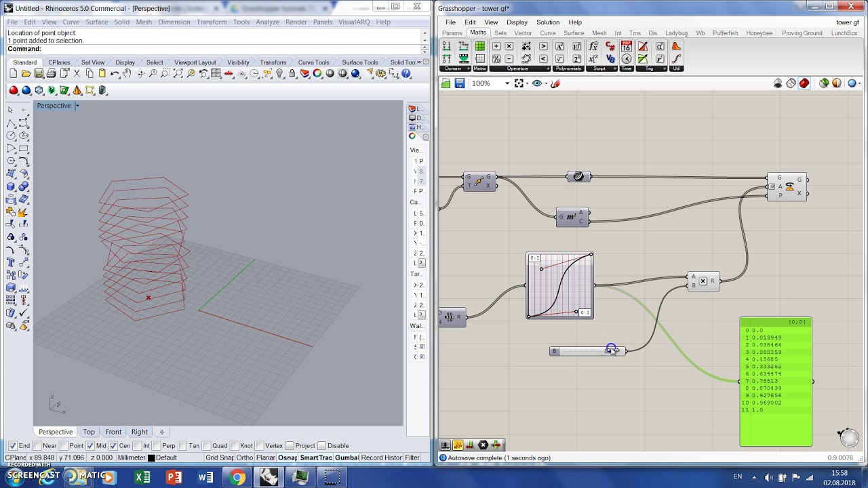
Task: Click the Multiplication operator icon in Grasshopper ribbon
Action: [509, 46]
